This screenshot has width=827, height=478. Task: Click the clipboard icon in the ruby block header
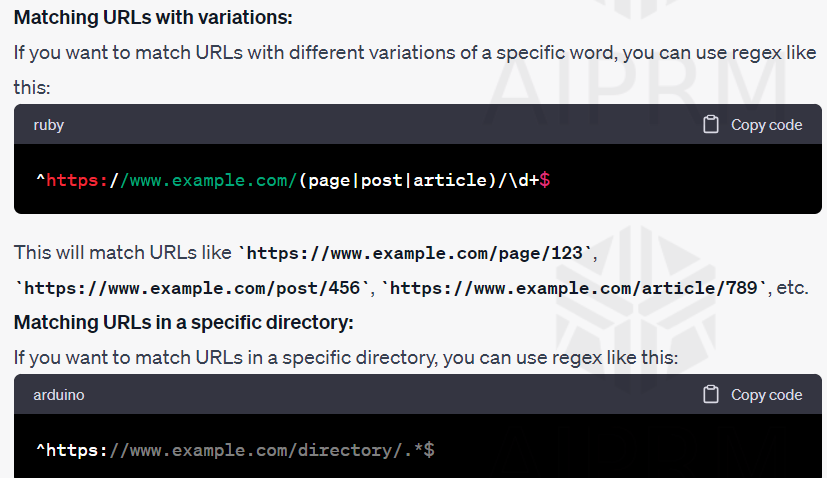point(710,125)
